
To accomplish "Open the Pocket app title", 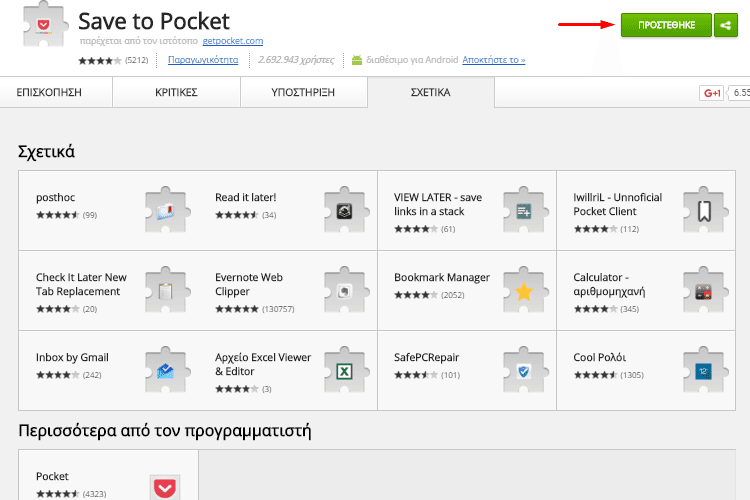I will coord(52,477).
